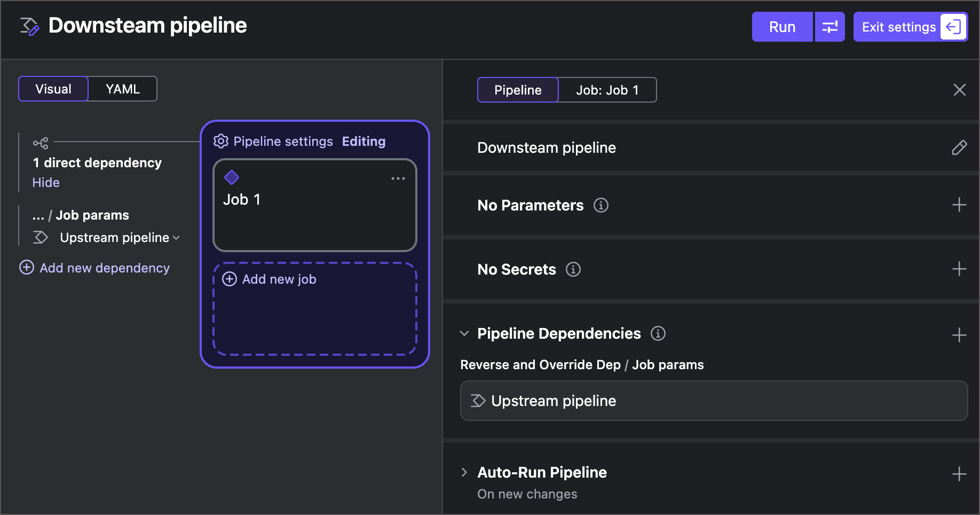Click the pipeline edit icon beside the title
The image size is (980, 515).
tap(29, 26)
